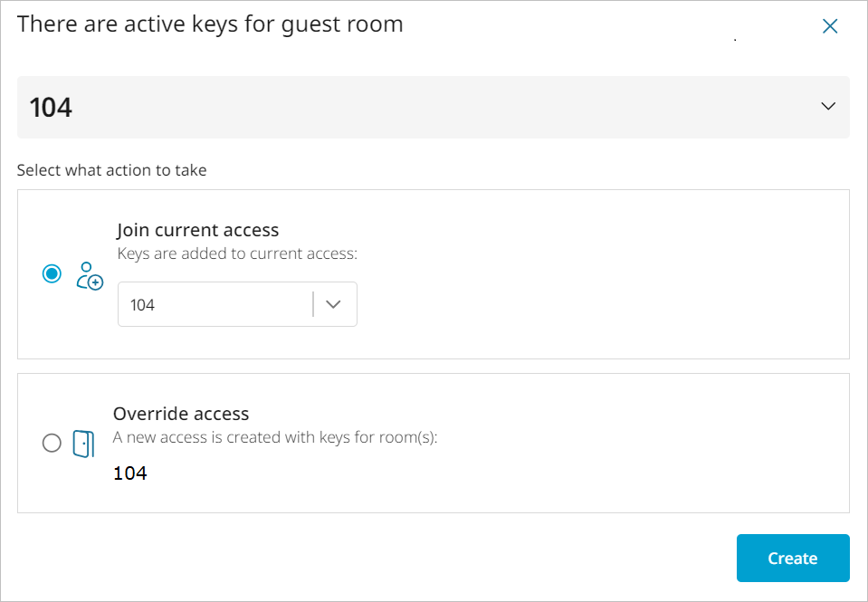Click room 104 listed under Override access

129,473
